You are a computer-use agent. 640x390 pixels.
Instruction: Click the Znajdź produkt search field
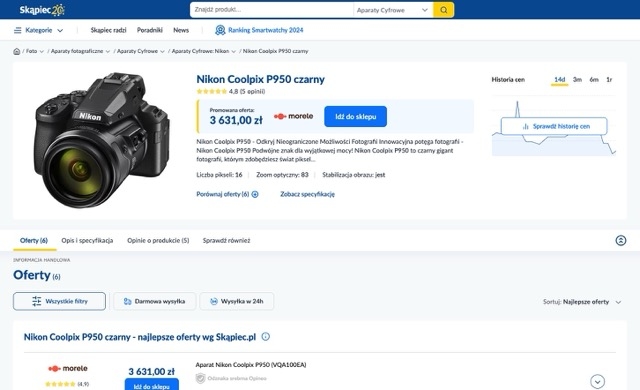tap(271, 10)
